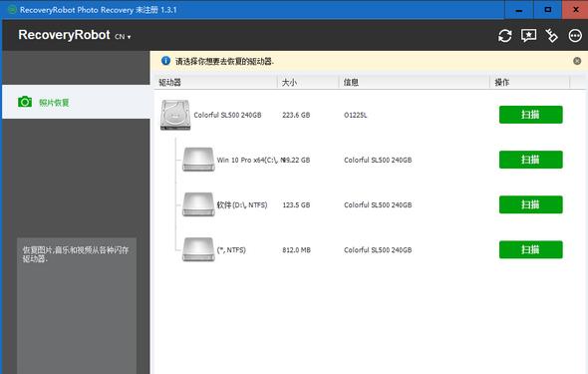Click the refresh drives icon
This screenshot has height=374, width=588.
(504, 36)
